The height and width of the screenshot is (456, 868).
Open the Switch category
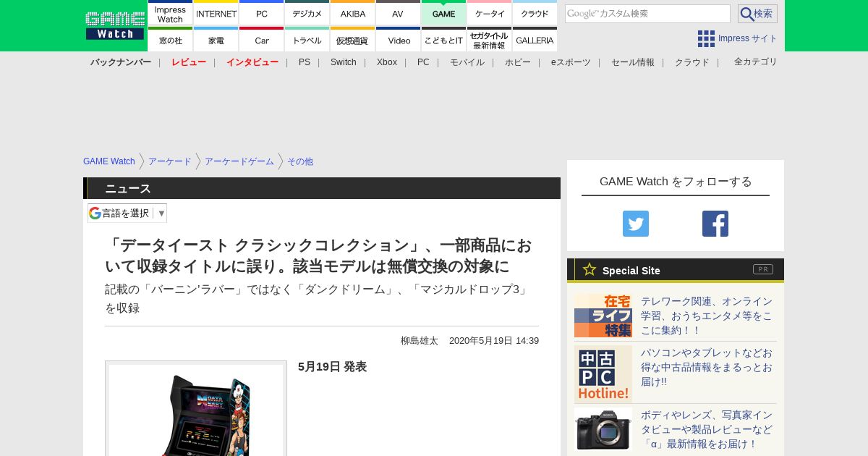344,62
